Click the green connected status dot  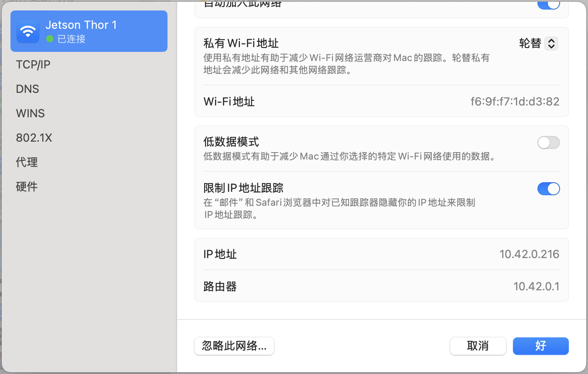[49, 39]
